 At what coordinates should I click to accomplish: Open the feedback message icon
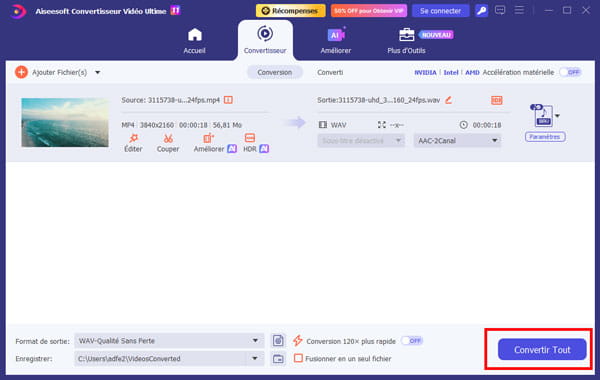point(500,10)
